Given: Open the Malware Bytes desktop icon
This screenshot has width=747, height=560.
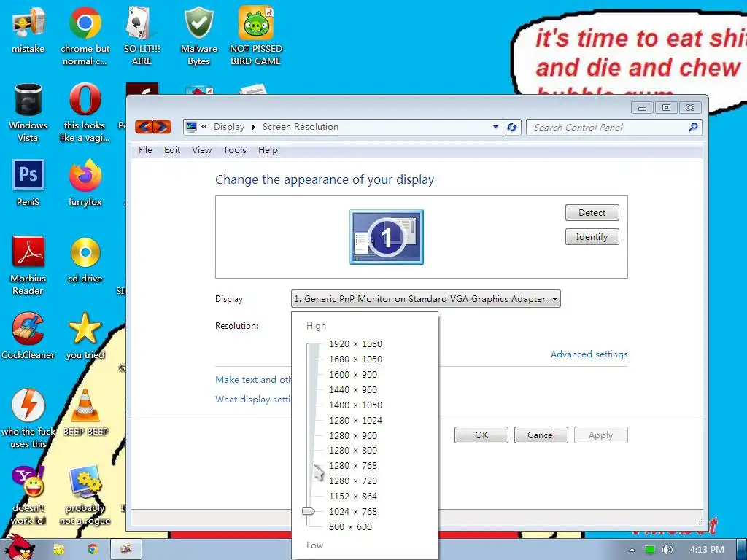Looking at the screenshot, I should 198,34.
